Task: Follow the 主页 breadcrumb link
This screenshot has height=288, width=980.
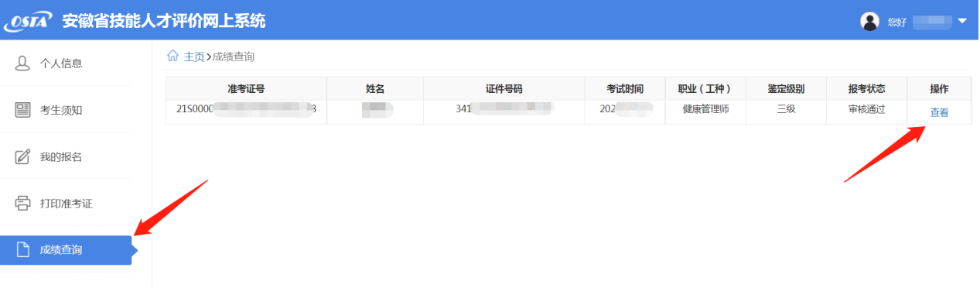Action: coord(194,57)
